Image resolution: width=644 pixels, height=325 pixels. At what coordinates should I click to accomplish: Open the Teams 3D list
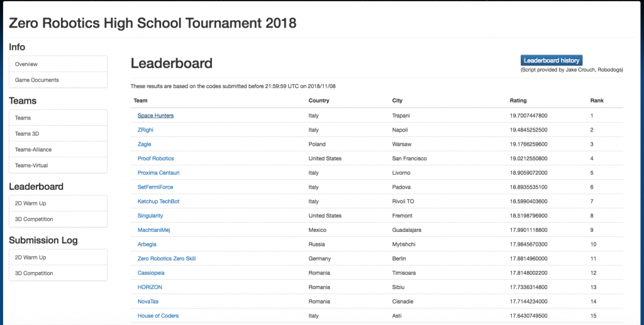[x=58, y=134]
